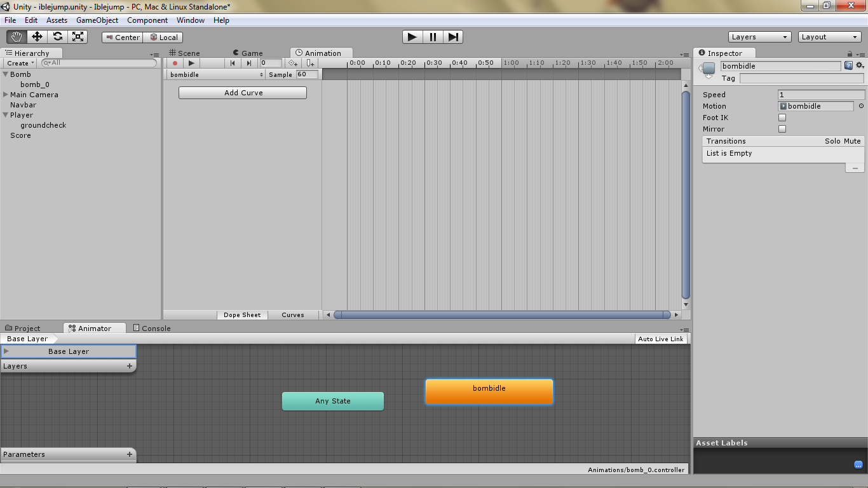Pause the game in editor
Viewport: 868px width, 488px height.
pos(433,37)
